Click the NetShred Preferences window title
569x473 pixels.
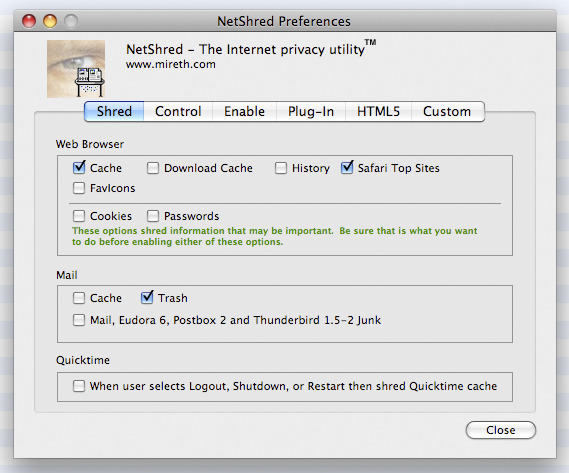tap(284, 21)
